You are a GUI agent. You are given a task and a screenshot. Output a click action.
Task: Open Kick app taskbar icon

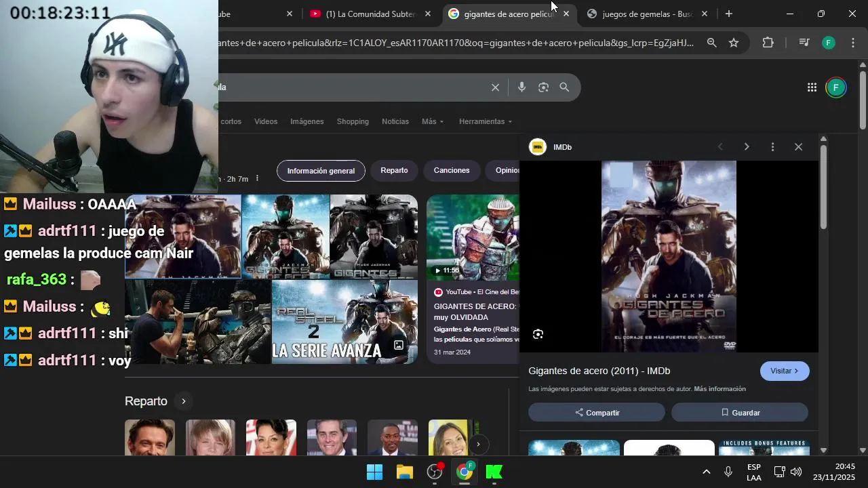click(494, 472)
